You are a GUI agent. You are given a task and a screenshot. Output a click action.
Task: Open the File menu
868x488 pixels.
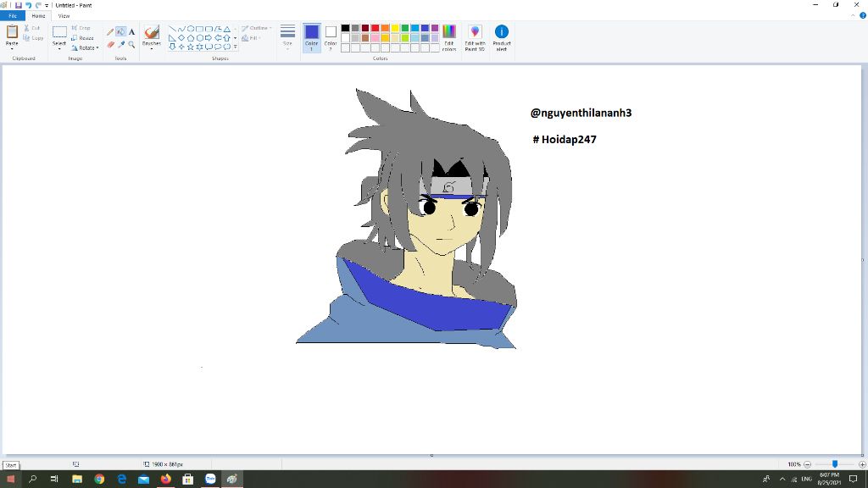click(12, 16)
